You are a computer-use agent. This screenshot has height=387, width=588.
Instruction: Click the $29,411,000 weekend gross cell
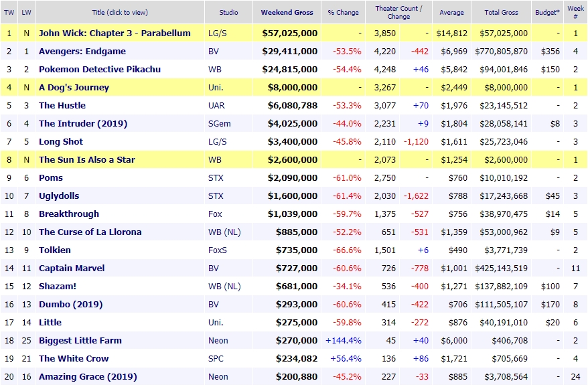tap(290, 51)
